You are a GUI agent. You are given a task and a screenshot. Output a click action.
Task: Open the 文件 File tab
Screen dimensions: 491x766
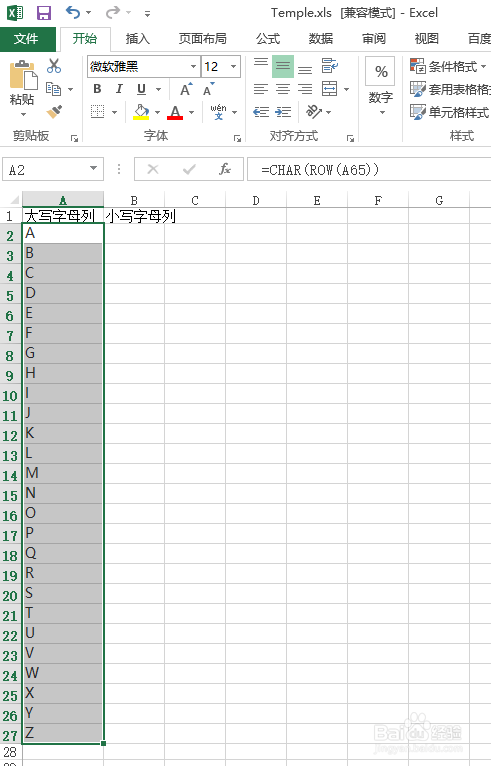click(27, 39)
